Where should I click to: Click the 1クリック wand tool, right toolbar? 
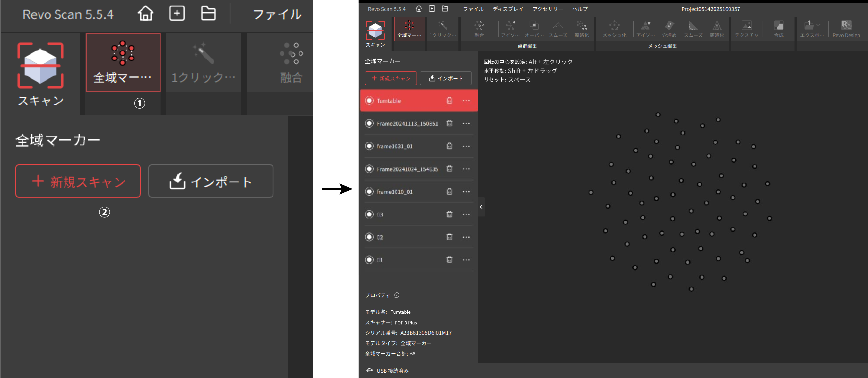pos(442,29)
